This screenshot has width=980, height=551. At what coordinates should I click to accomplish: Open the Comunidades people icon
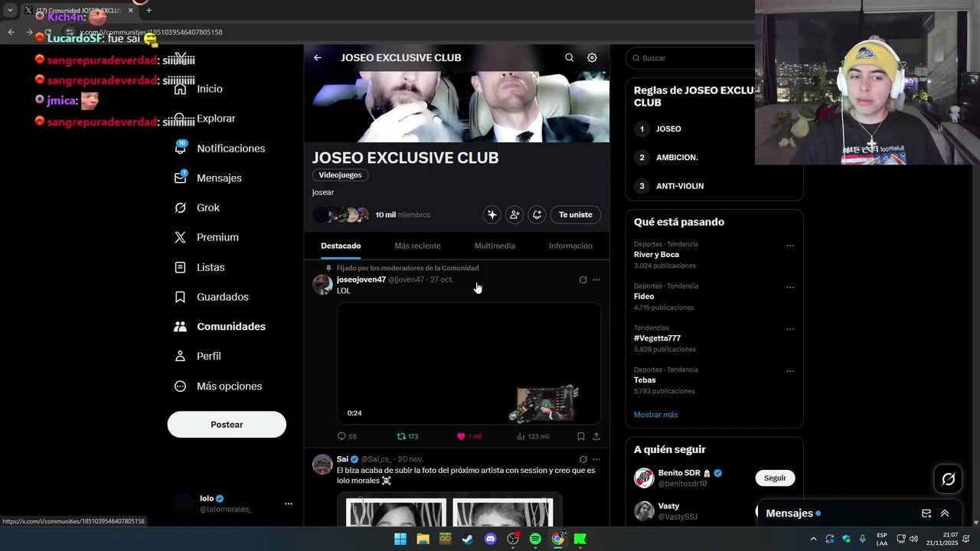click(x=180, y=327)
